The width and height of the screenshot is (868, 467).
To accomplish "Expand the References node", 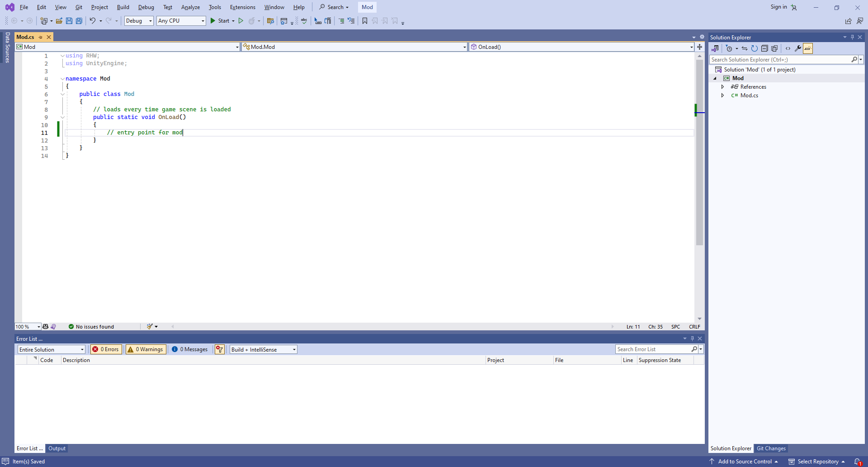I will [723, 86].
